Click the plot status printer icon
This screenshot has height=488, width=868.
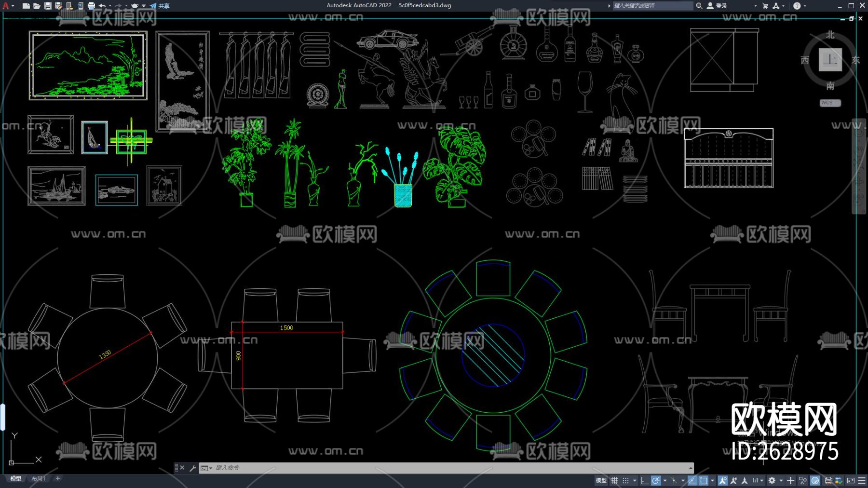click(x=828, y=481)
